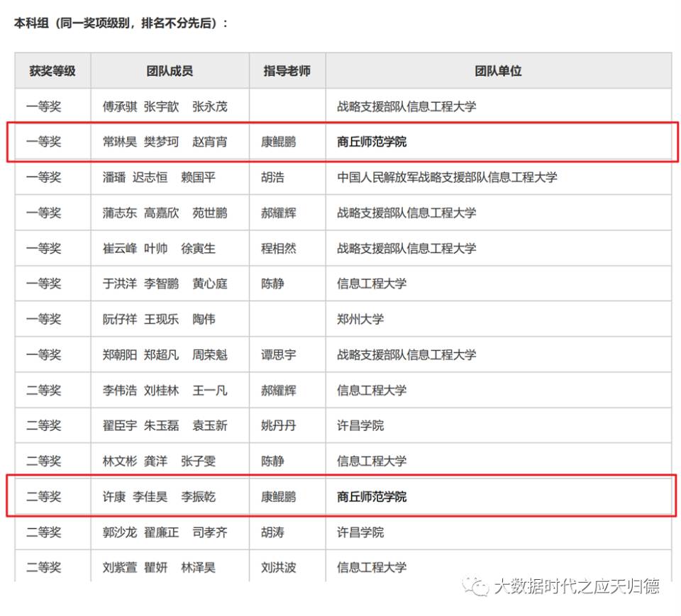This screenshot has height=616, width=681.
Task: Click advisor name 刘洪波
Action: [278, 567]
